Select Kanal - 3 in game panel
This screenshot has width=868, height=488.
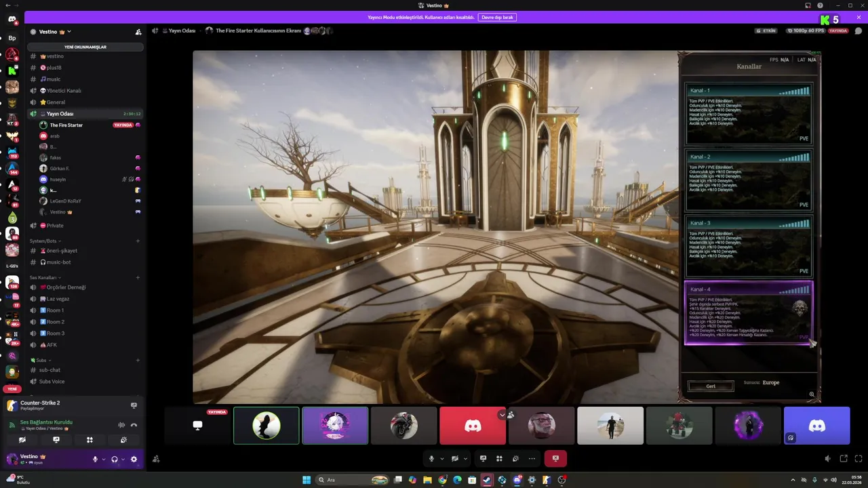(749, 247)
